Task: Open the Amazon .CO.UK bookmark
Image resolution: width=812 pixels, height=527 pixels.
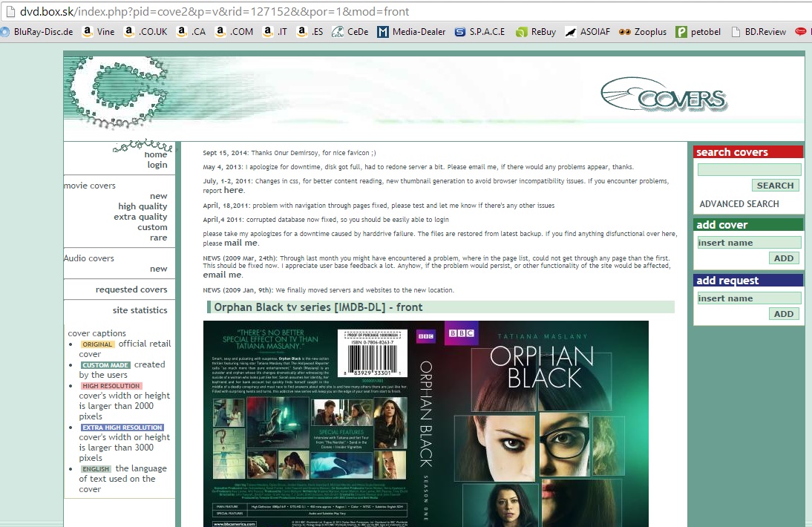Action: tap(146, 32)
